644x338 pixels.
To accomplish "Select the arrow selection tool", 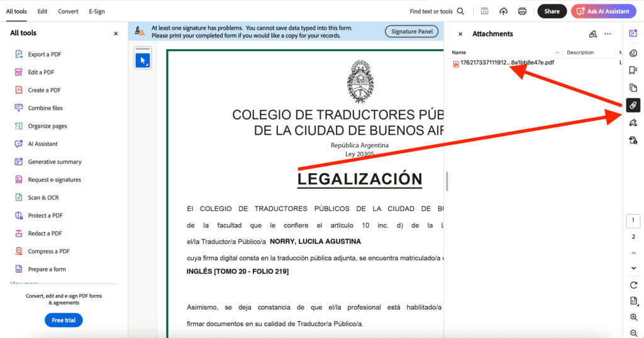I will 143,61.
